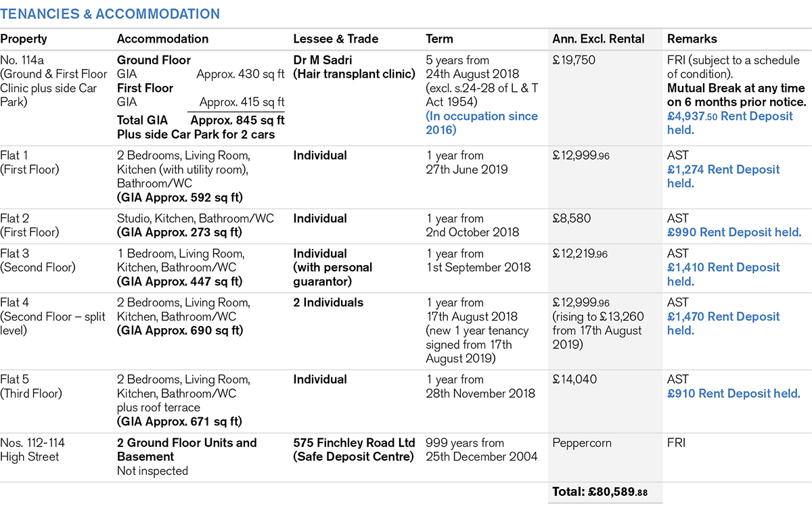Image resolution: width=812 pixels, height=510 pixels.
Task: Select the £990 Rent Deposit held text
Action: point(734,232)
